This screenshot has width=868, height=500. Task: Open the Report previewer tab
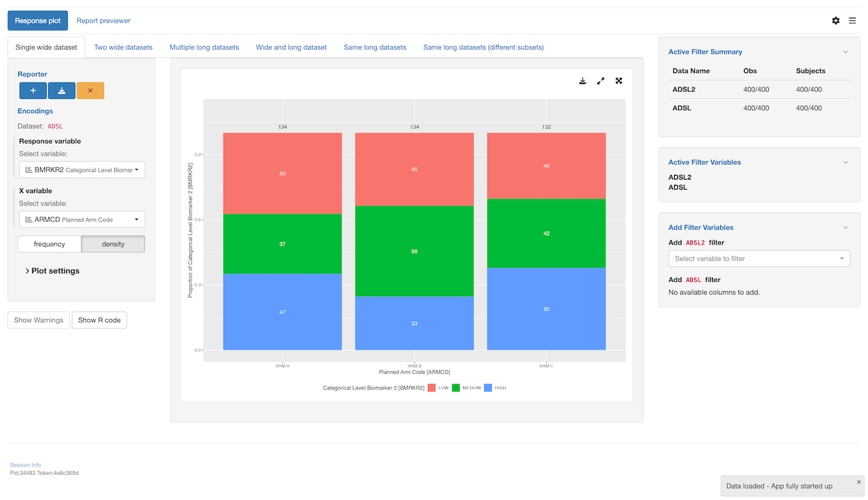point(103,21)
